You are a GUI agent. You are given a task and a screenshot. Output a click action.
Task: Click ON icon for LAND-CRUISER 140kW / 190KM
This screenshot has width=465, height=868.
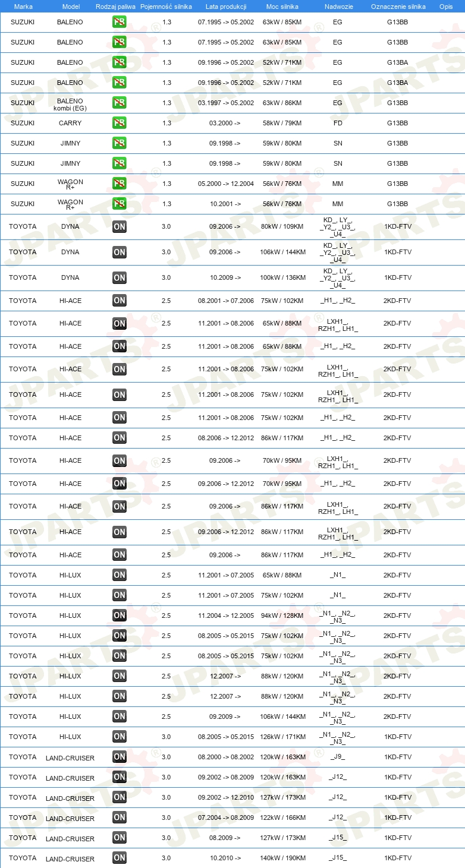click(120, 858)
